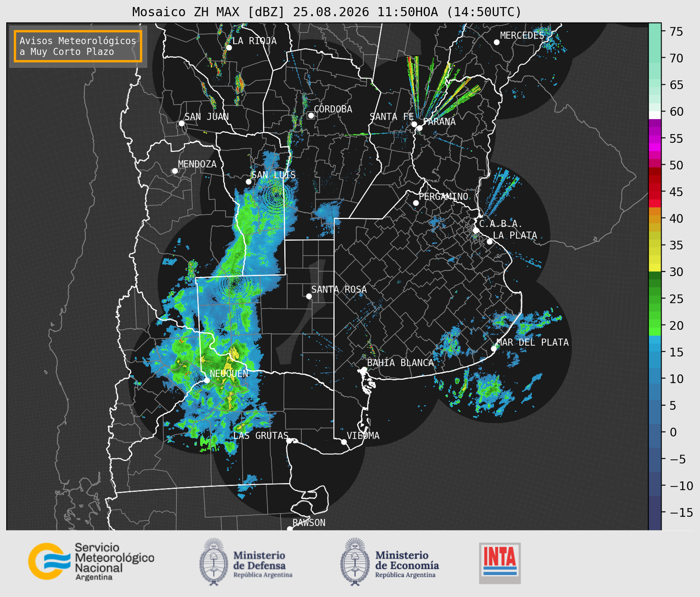Viewport: 700px width, 597px height.
Task: Click the Servicio Meteorológico Nacional logo
Action: click(91, 561)
